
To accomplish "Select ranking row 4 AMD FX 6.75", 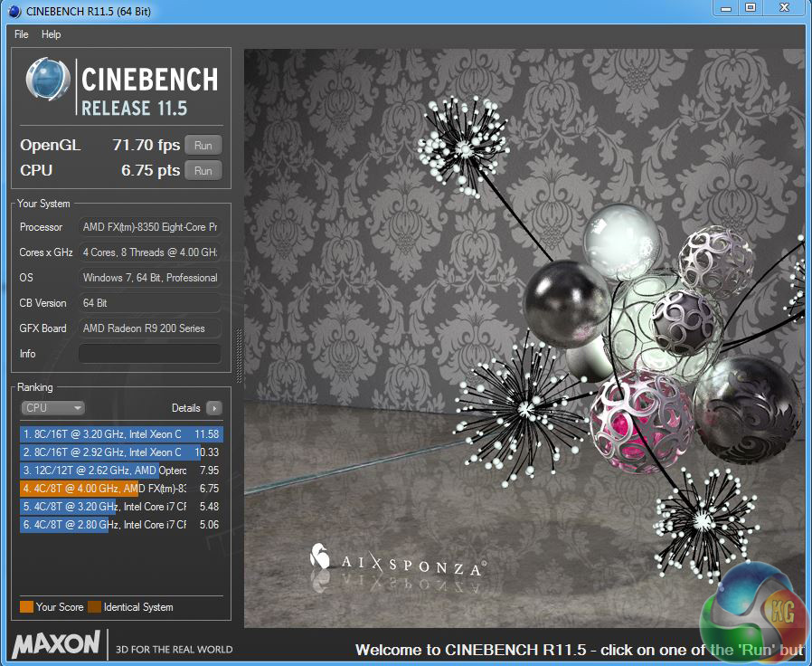I will pyautogui.click(x=122, y=489).
